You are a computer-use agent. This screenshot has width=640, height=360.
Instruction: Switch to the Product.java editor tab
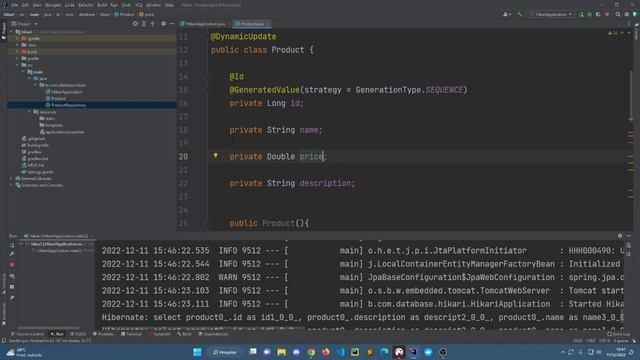point(251,24)
